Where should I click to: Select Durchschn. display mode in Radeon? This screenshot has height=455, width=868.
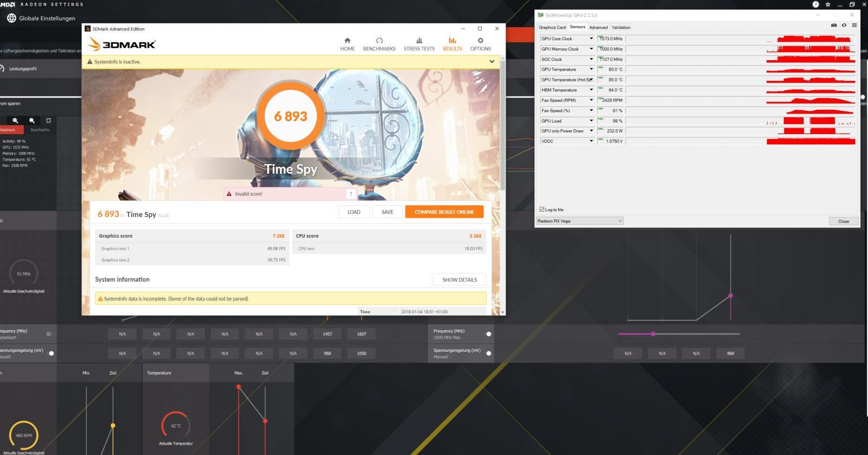point(40,130)
